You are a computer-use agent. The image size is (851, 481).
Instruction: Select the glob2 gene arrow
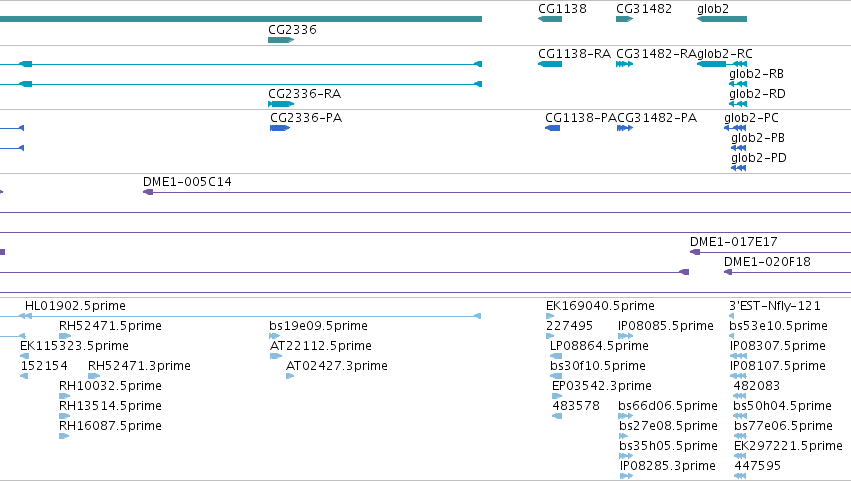(x=722, y=19)
